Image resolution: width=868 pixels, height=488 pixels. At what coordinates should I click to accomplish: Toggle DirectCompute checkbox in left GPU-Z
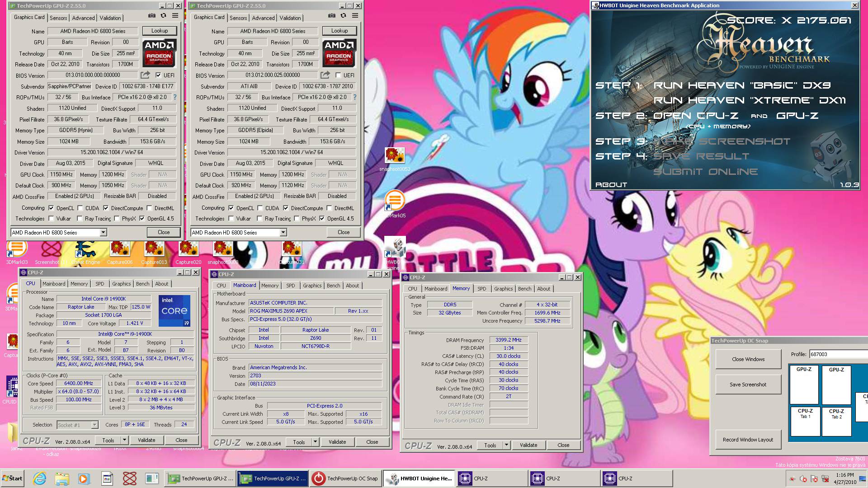pyautogui.click(x=106, y=208)
